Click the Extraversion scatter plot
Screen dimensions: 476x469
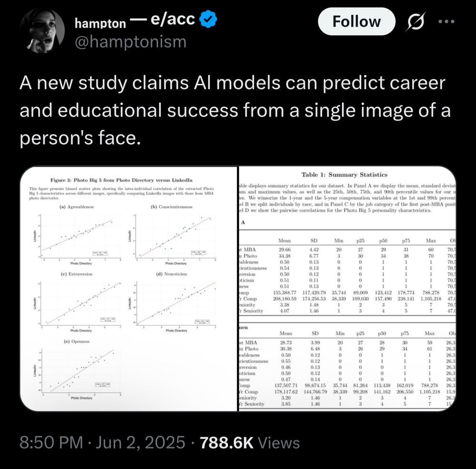point(77,303)
